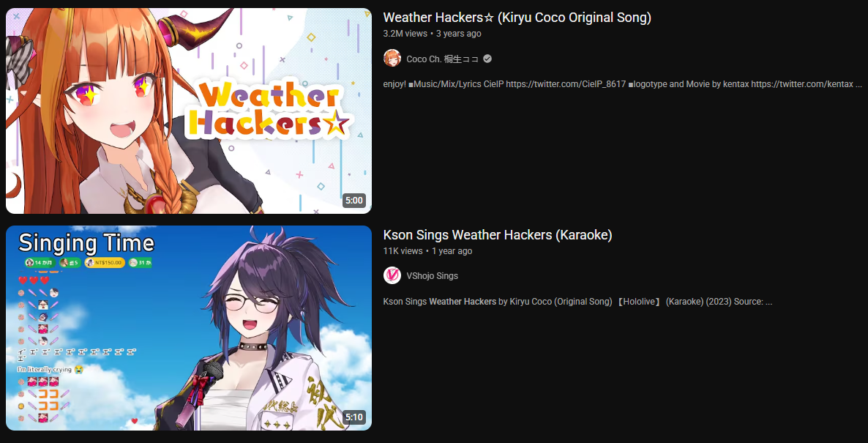Click the 11K views metadata text

(403, 251)
